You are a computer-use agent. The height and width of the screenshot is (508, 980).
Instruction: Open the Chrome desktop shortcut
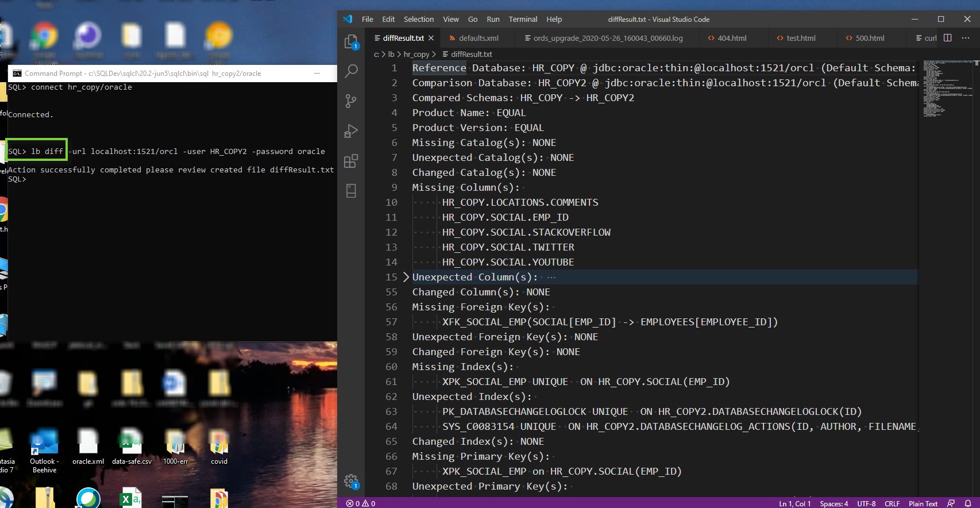[44, 36]
